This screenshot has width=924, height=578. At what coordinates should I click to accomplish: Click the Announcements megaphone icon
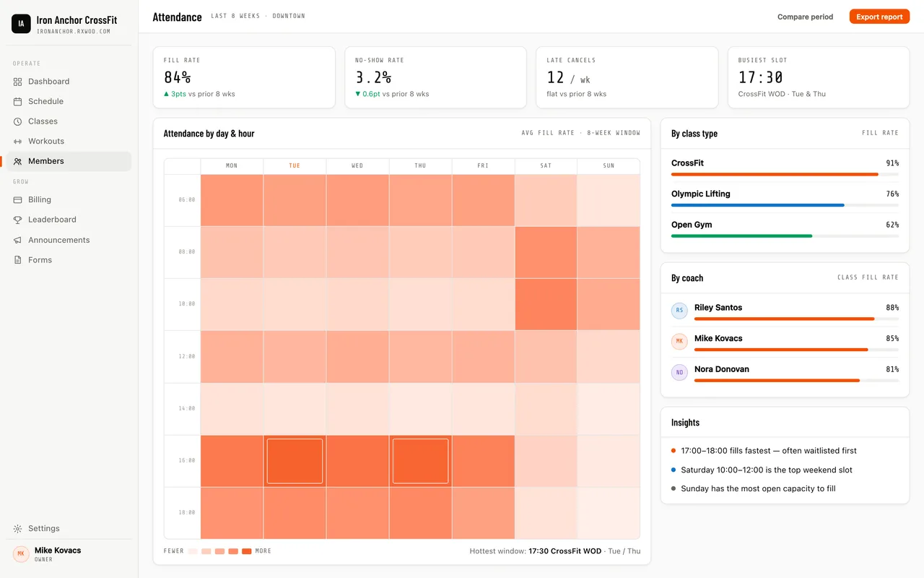(x=17, y=240)
